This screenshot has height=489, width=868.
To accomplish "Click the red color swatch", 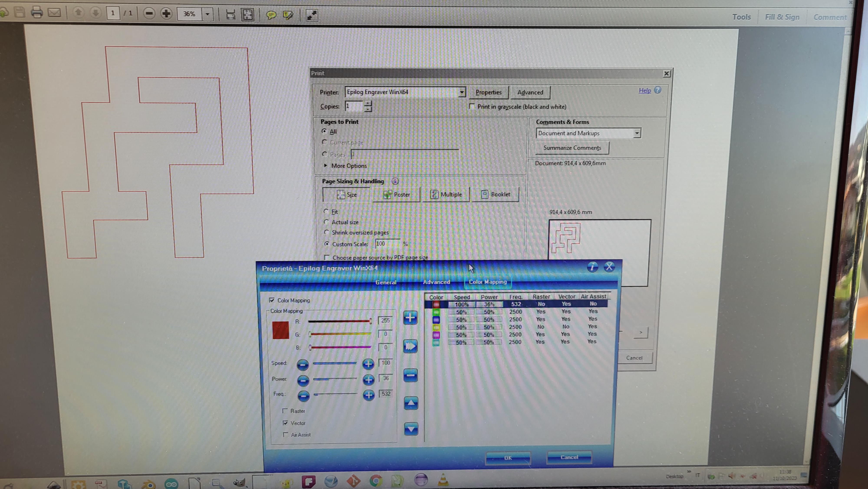I will 280,330.
